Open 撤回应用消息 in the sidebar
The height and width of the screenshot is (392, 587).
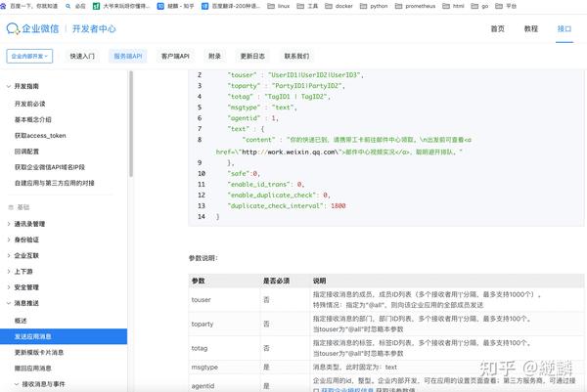tap(33, 369)
